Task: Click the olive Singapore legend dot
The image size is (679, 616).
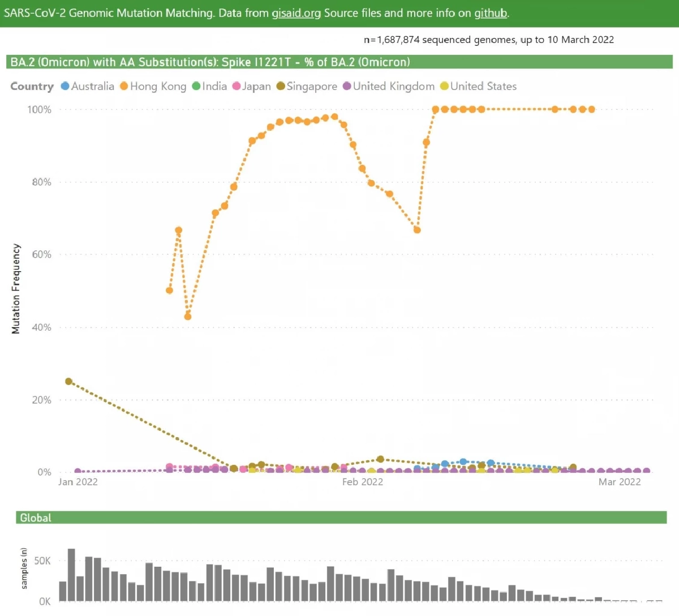Action: coord(281,86)
